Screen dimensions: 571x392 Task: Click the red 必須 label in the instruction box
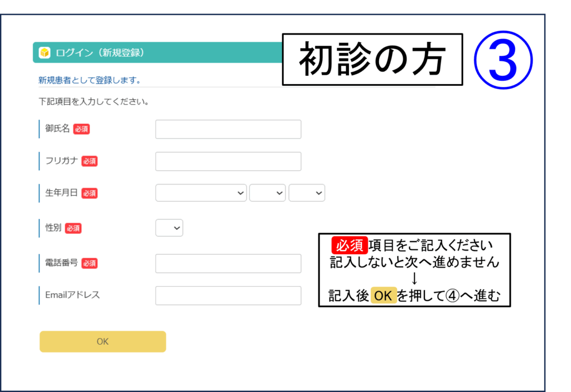click(349, 245)
